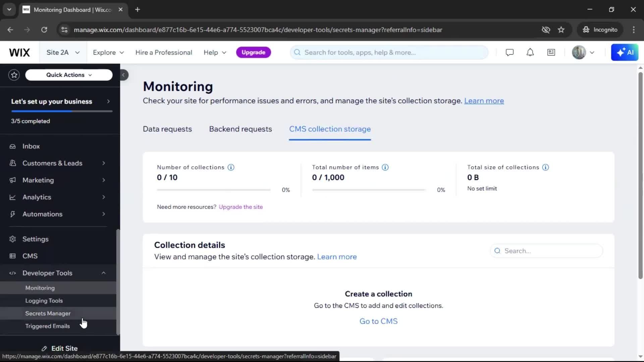
Task: Go back in browser history
Action: [x=10, y=30]
